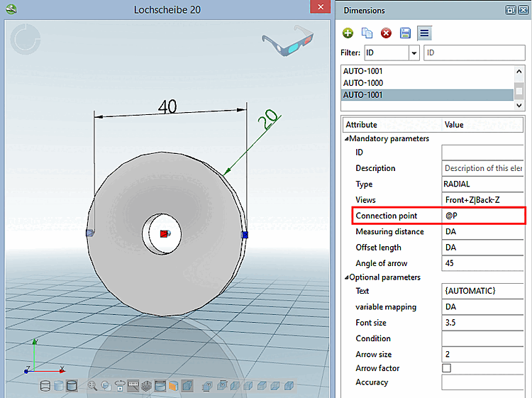532x398 pixels.
Task: Undock the Dimensions panel with float button
Action: pyautogui.click(x=510, y=10)
